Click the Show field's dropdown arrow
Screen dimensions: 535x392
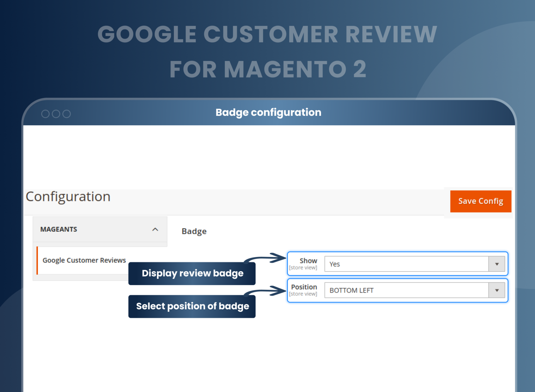tap(497, 264)
